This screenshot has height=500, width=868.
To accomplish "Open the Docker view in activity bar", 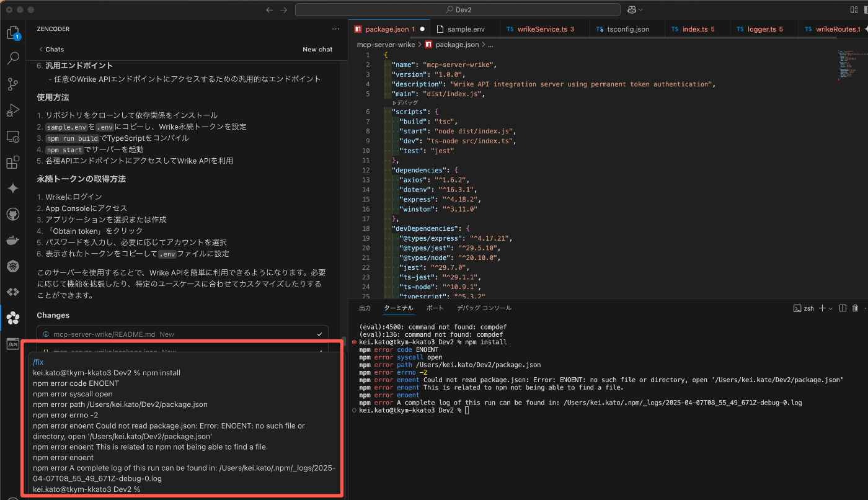I will 12,240.
